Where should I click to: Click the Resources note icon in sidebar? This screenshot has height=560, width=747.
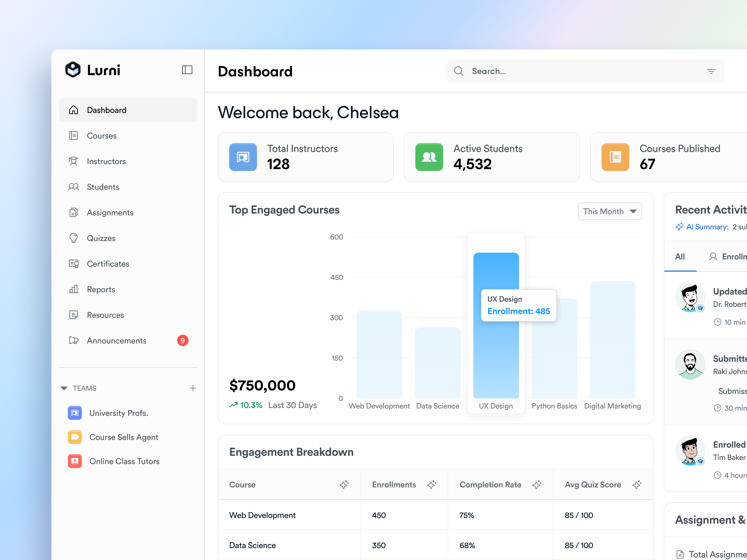point(73,315)
